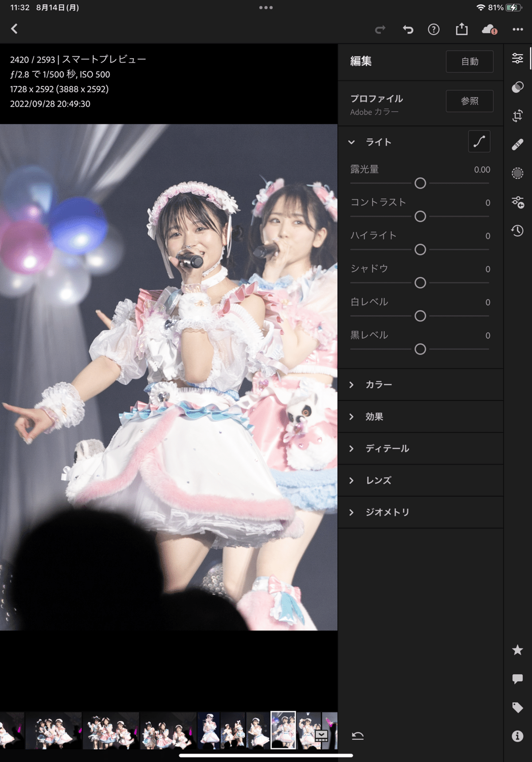The width and height of the screenshot is (532, 762).
Task: Tap the 白レベル slider handle
Action: [x=420, y=316]
